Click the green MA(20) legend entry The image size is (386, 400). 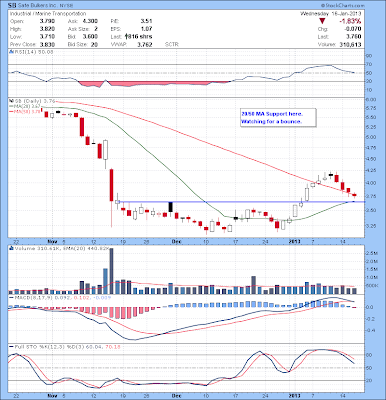[25, 106]
